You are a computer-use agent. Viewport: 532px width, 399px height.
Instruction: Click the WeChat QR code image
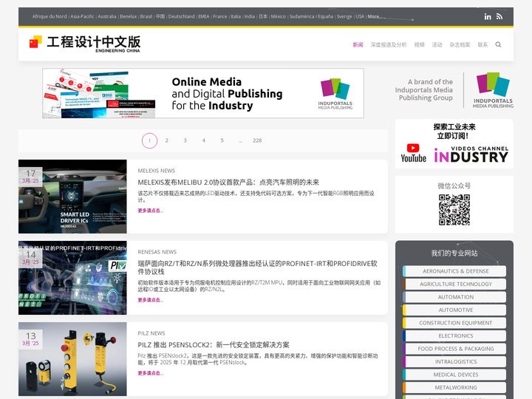tap(454, 210)
